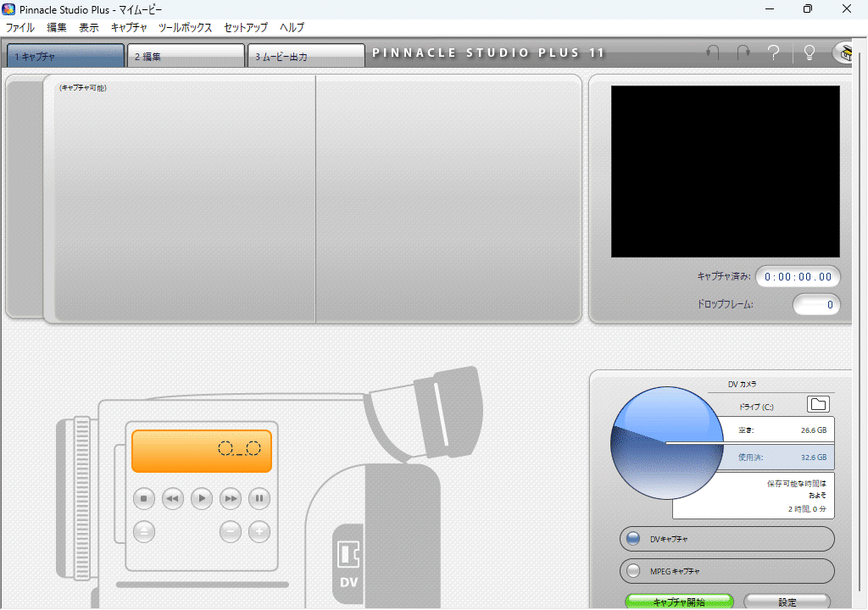868x610 pixels.
Task: Open the 編集 menu in the menu bar
Action: pyautogui.click(x=57, y=28)
